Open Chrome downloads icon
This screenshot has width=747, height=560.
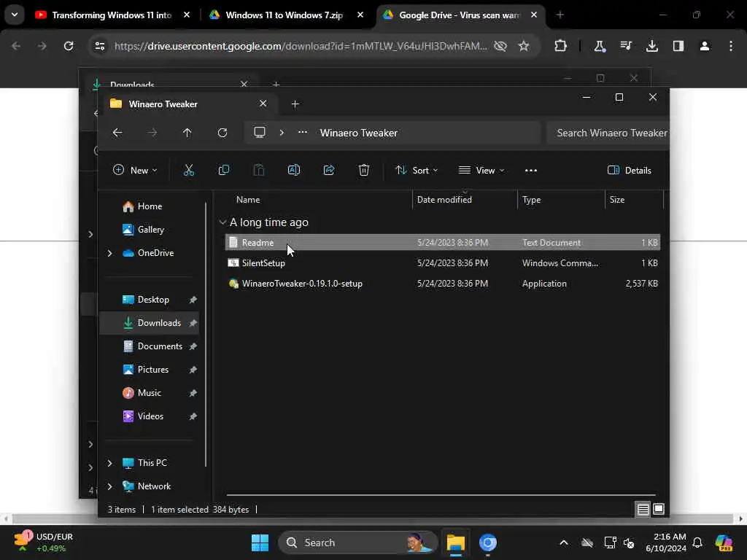[651, 46]
